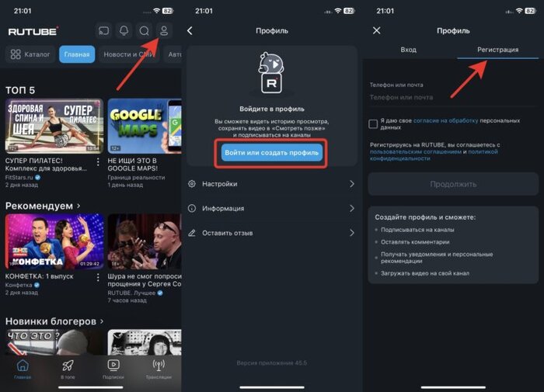Focus the Телефон или почта field
Image resolution: width=544 pixels, height=392 pixels.
[453, 97]
